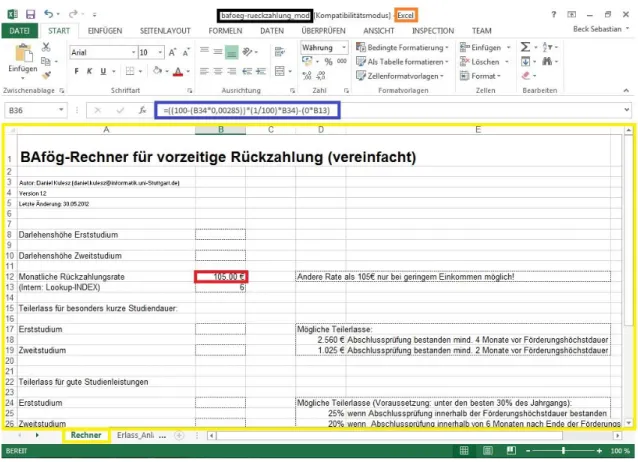
Task: Undo the last action
Action: (x=48, y=14)
